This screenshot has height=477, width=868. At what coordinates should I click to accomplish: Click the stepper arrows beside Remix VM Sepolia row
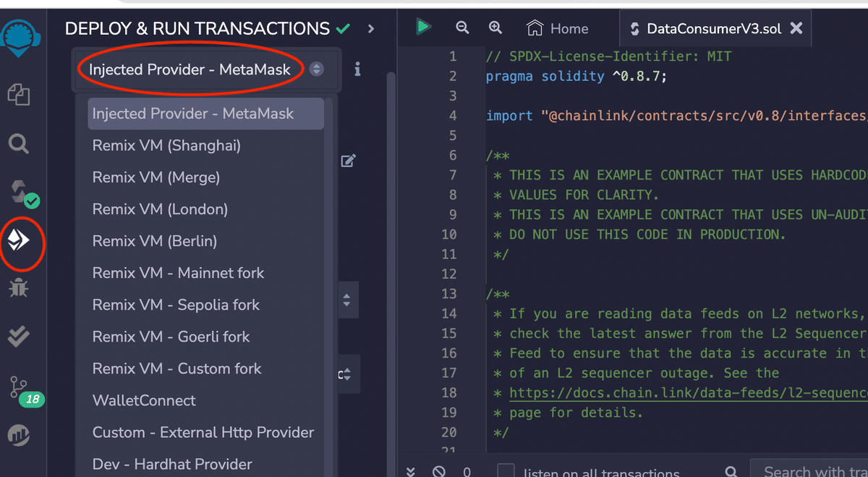pos(346,300)
